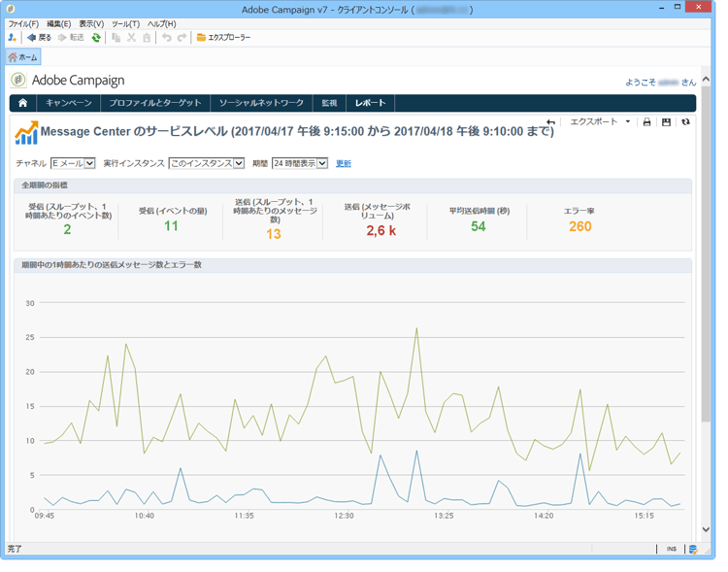Click the back arrow (戻る) button
This screenshot has height=572, width=728.
click(40, 38)
